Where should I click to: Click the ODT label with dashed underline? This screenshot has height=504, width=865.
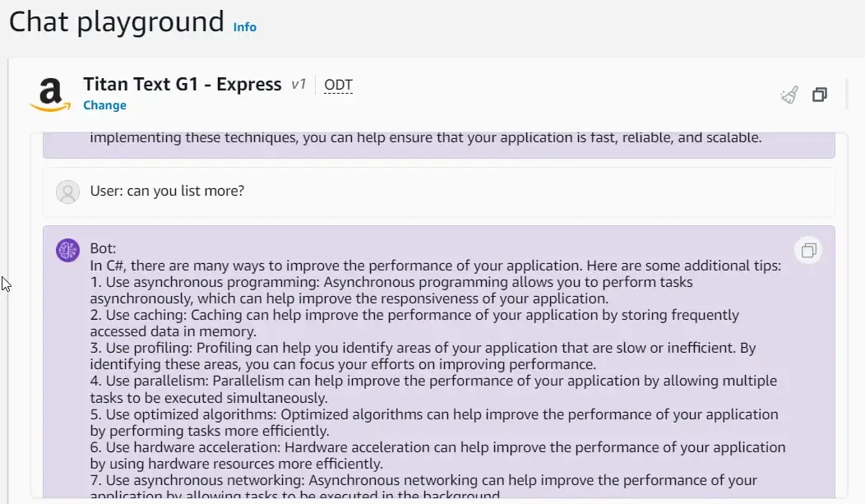coord(338,85)
